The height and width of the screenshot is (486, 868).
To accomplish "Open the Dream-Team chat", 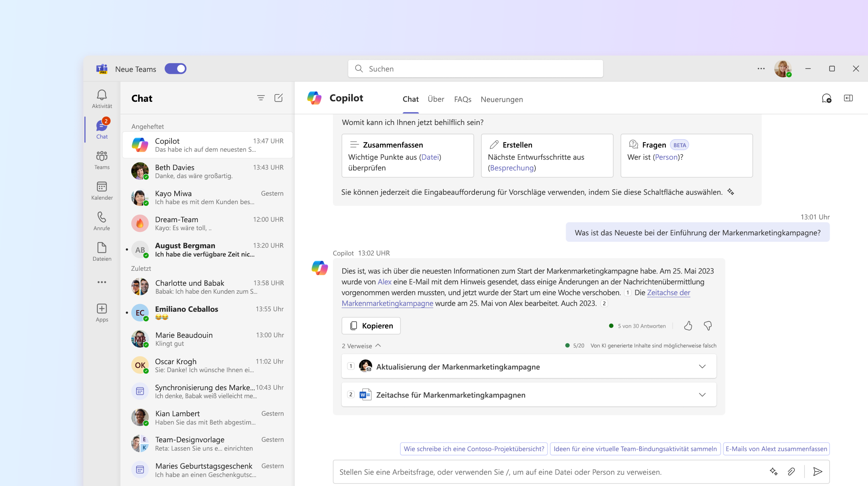I will click(x=207, y=223).
